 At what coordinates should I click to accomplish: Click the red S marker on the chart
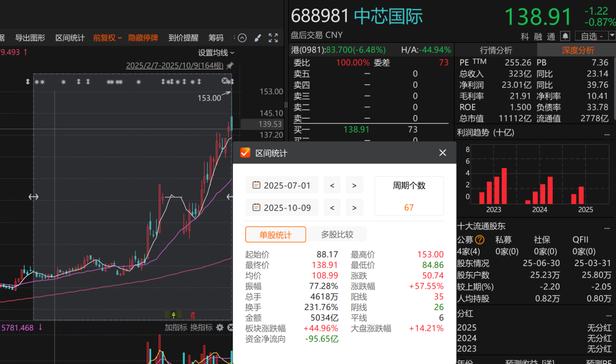pos(193,315)
